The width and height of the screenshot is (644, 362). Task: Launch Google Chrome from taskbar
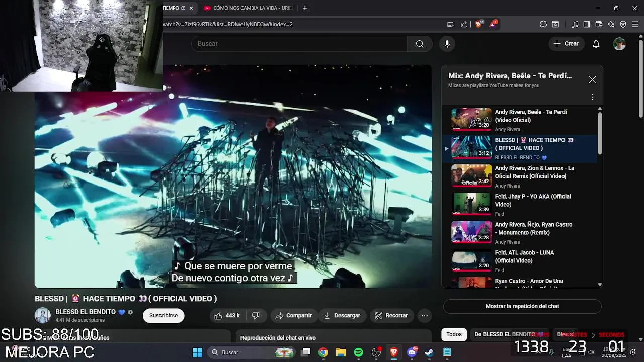tap(323, 352)
